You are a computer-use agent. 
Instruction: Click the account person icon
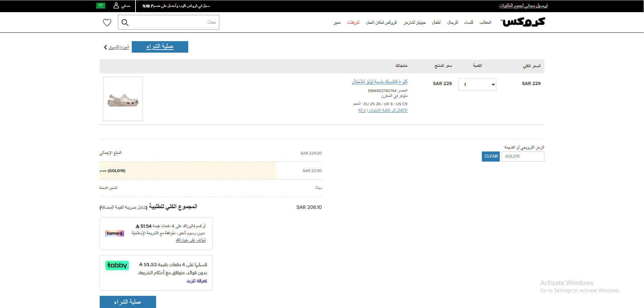click(116, 5)
